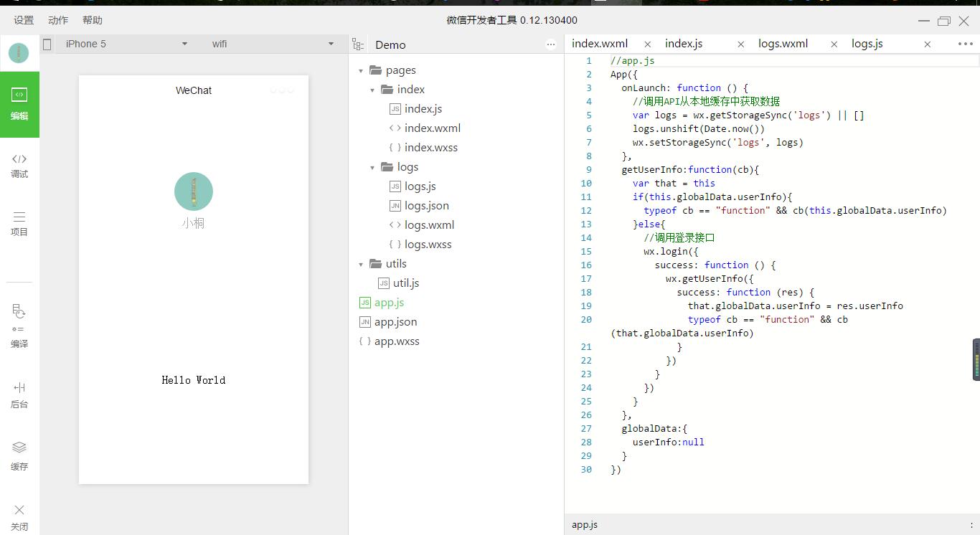This screenshot has height=535, width=980.
Task: Open logs.wxml in the file tree
Action: tap(430, 225)
